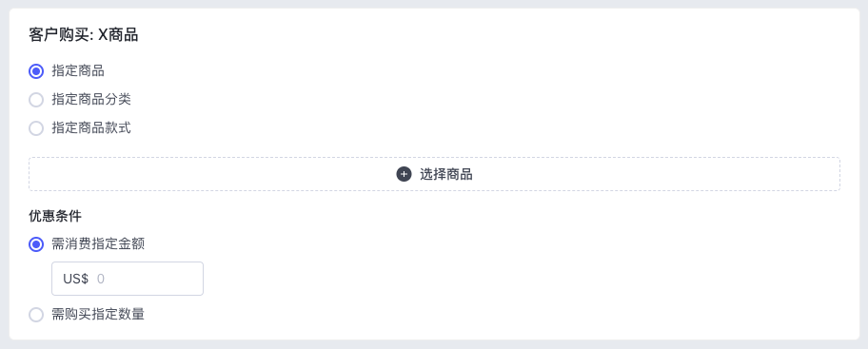Click the 需购买指定数量 label text
868x349 pixels.
[x=98, y=315]
